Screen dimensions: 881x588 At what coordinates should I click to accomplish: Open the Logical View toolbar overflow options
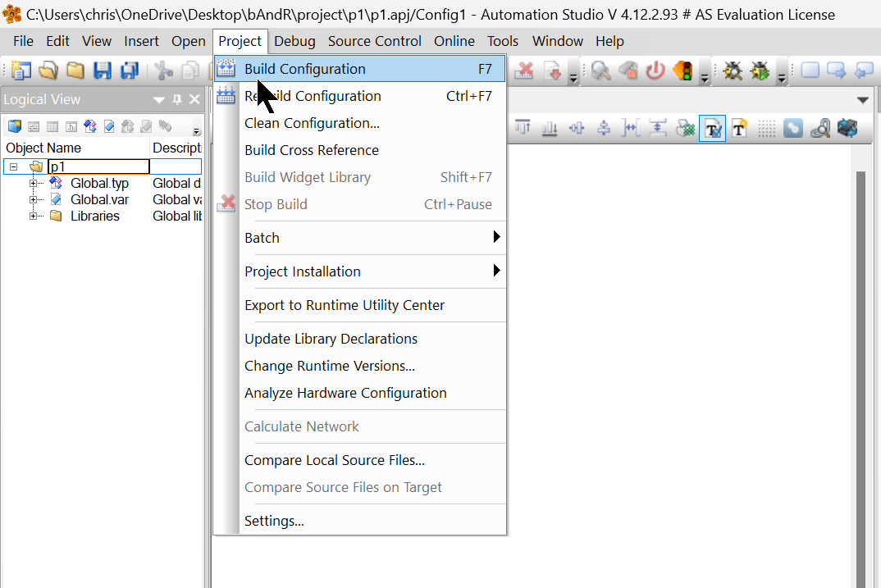[x=197, y=131]
